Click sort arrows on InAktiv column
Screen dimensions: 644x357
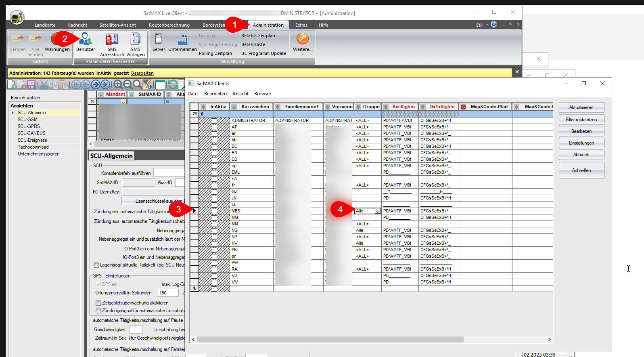tap(203, 107)
